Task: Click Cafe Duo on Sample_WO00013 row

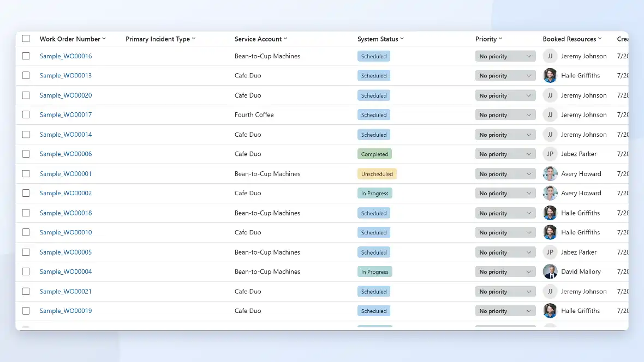Action: click(248, 76)
